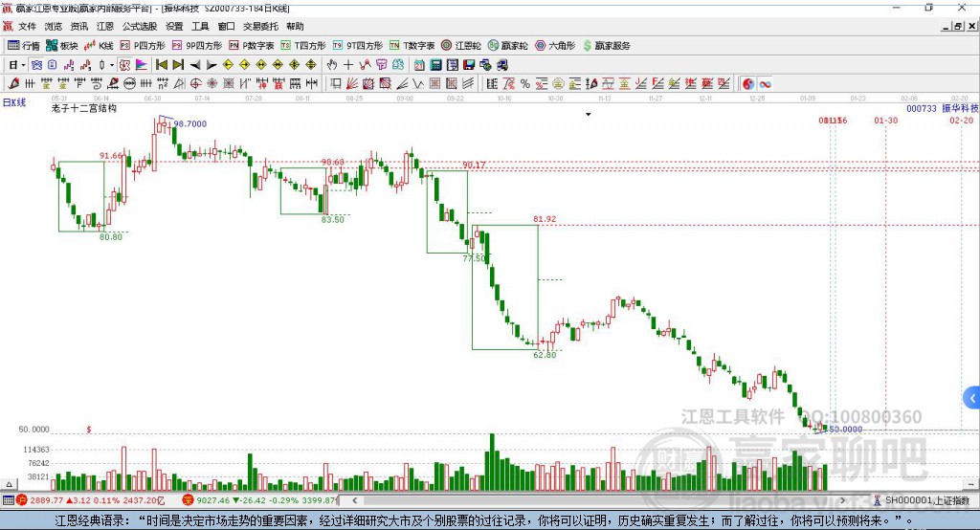Click the 老子十二宫结构 chart title
Image resolution: width=980 pixels, height=530 pixels.
click(84, 108)
